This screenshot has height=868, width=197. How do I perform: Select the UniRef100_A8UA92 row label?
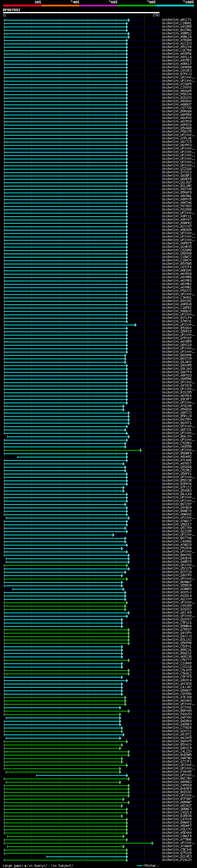[x=177, y=457]
